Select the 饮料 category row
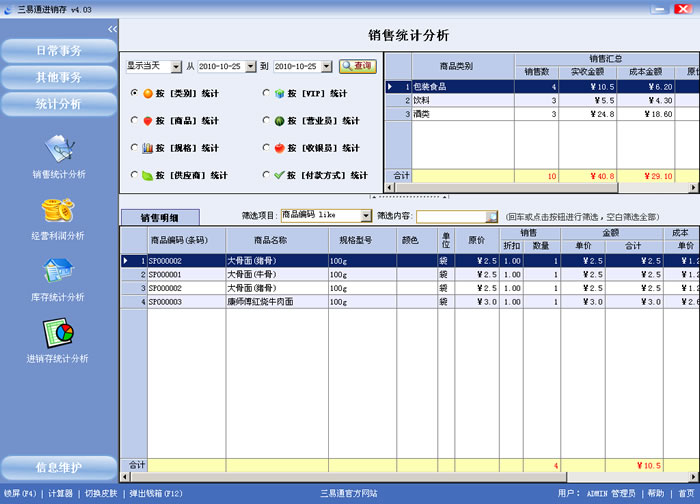Image resolution: width=700 pixels, height=504 pixels. 542,100
